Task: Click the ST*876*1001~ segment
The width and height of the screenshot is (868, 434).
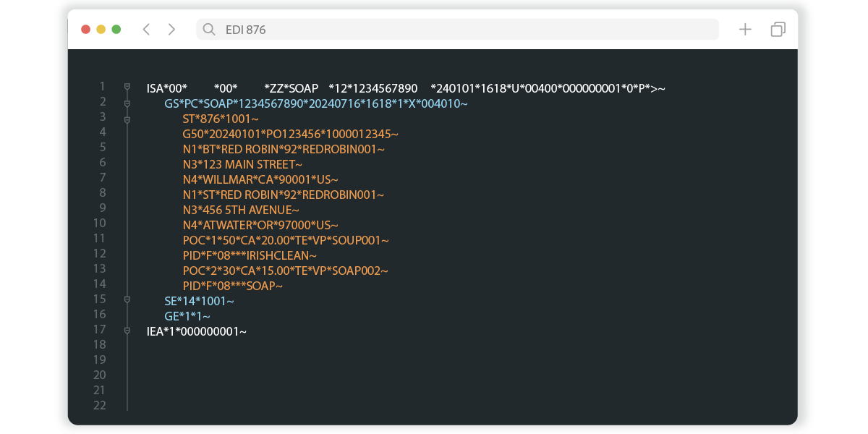Action: click(221, 119)
